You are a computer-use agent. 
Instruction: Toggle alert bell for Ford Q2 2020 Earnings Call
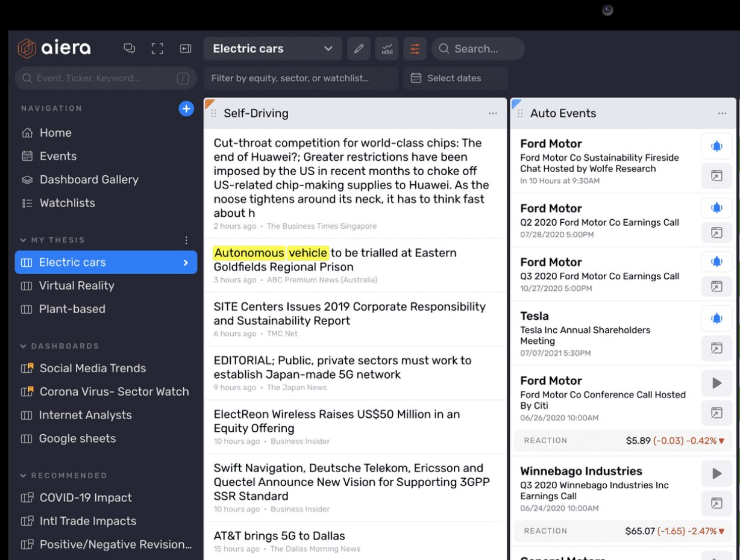tap(716, 208)
